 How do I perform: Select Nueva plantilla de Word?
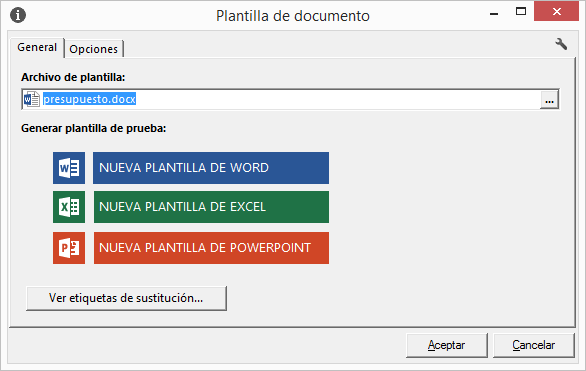click(211, 168)
